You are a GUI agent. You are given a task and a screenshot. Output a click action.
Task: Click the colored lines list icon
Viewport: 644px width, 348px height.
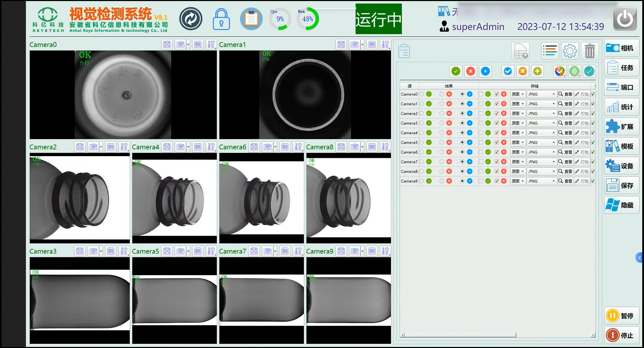coord(550,51)
